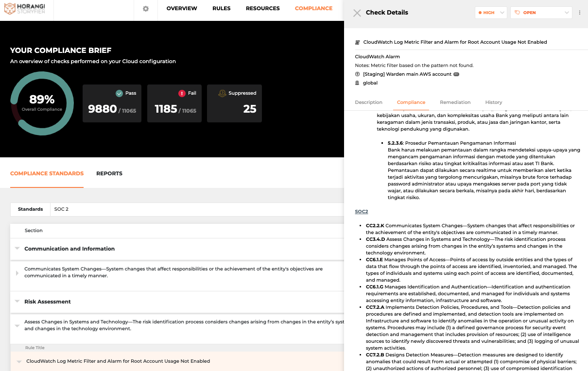Click the Check Details panel title
Image resolution: width=588 pixels, height=371 pixels.
pyautogui.click(x=387, y=13)
